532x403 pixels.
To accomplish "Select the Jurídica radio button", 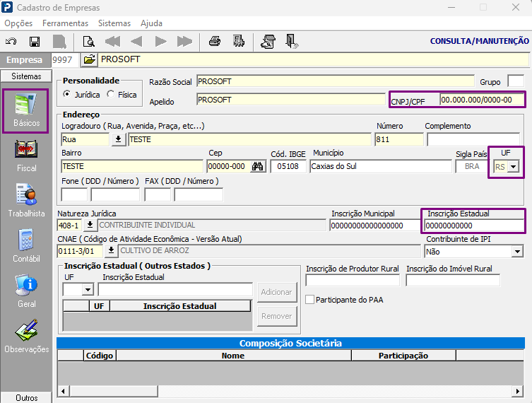I will pyautogui.click(x=67, y=94).
